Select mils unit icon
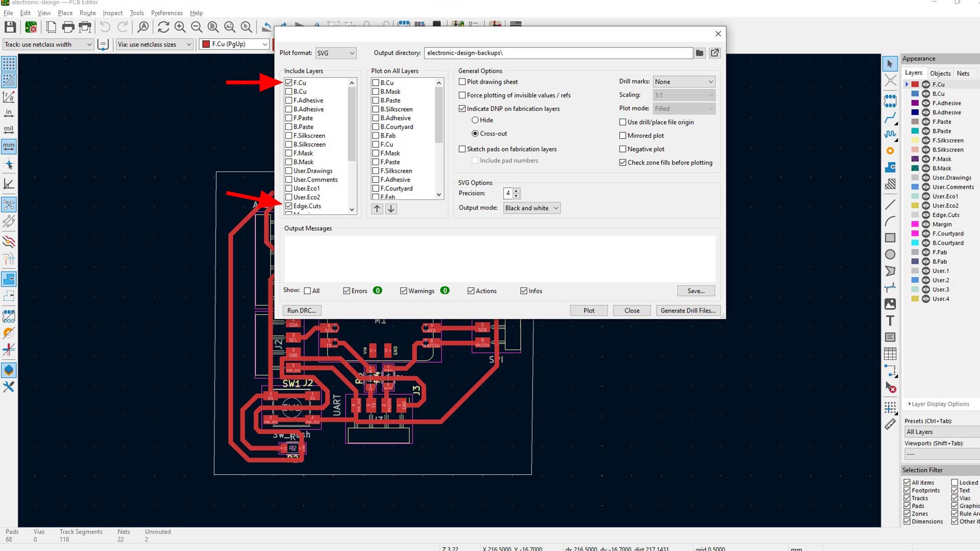Screen dimensions: 980x551 pos(9,130)
